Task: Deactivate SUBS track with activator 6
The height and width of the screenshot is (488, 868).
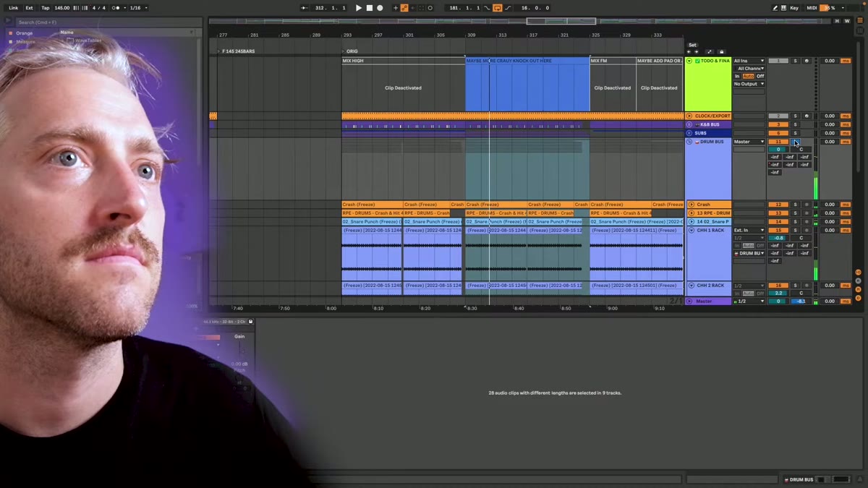Action: 778,133
